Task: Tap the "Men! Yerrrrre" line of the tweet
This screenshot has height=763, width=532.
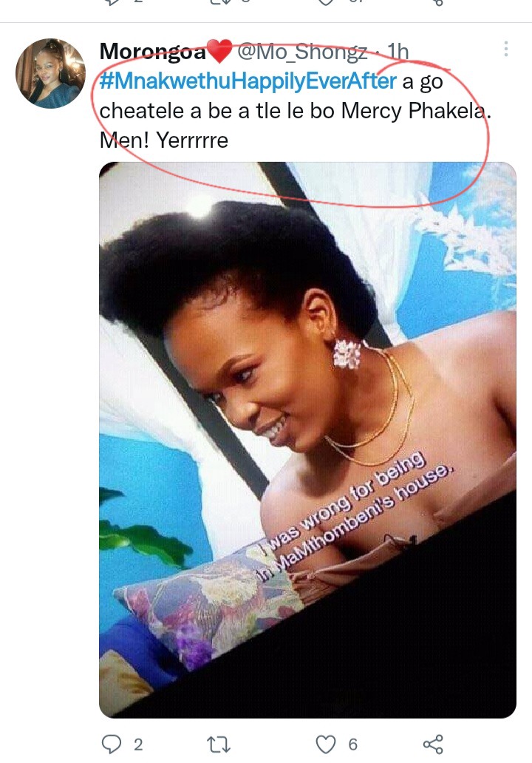Action: [164, 140]
